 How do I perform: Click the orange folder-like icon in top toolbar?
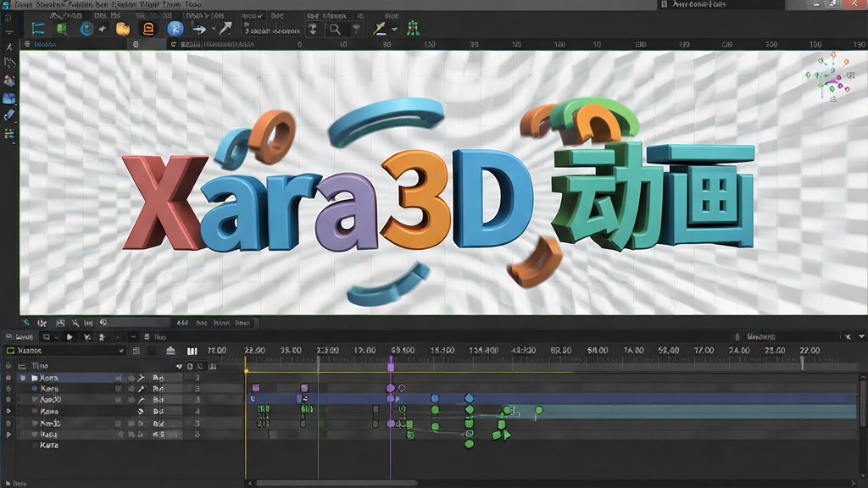point(123,29)
